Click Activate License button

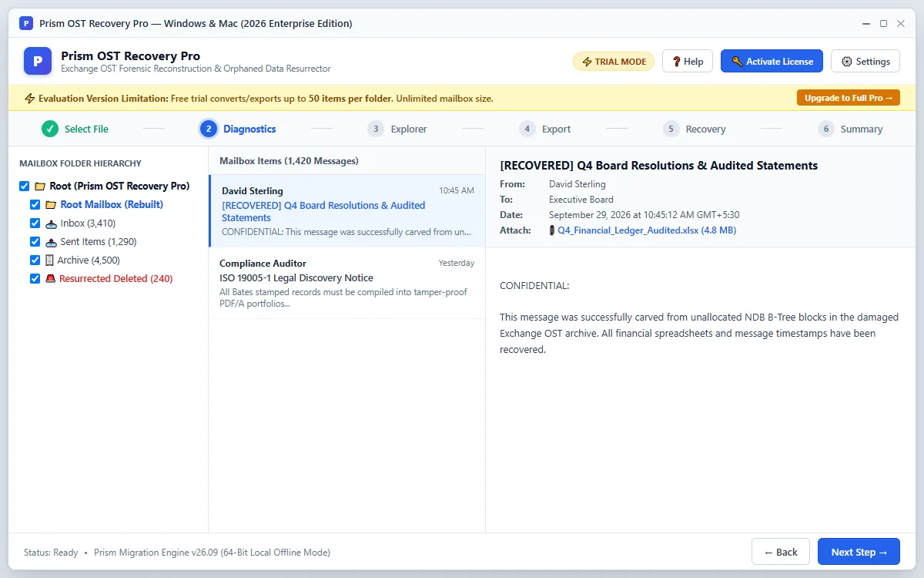772,62
